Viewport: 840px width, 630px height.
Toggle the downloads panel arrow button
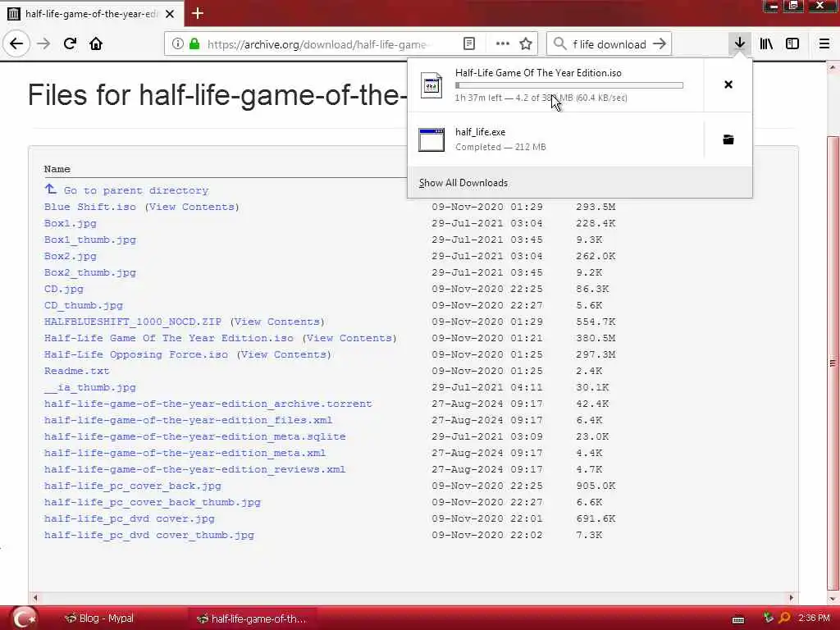click(740, 44)
